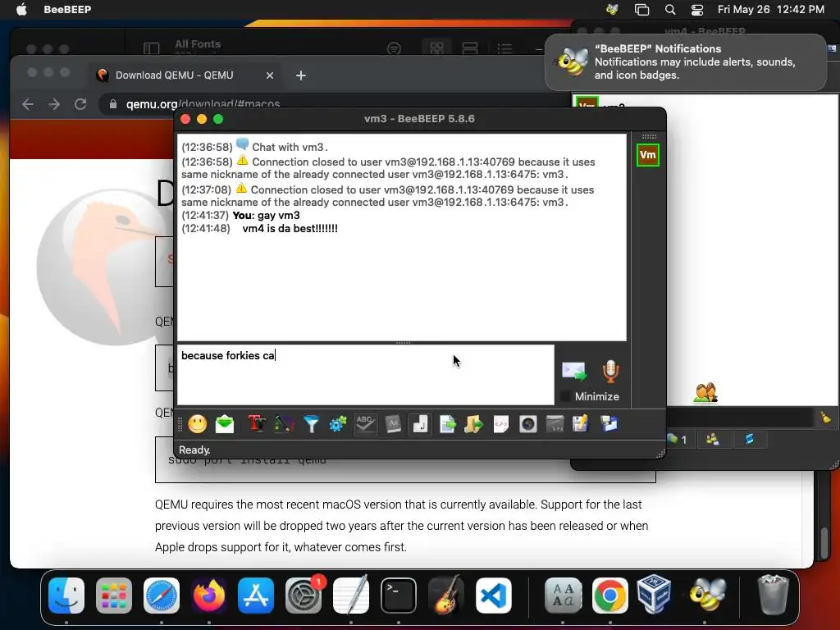This screenshot has height=630, width=840.
Task: Open the font color palette icon
Action: [x=284, y=424]
